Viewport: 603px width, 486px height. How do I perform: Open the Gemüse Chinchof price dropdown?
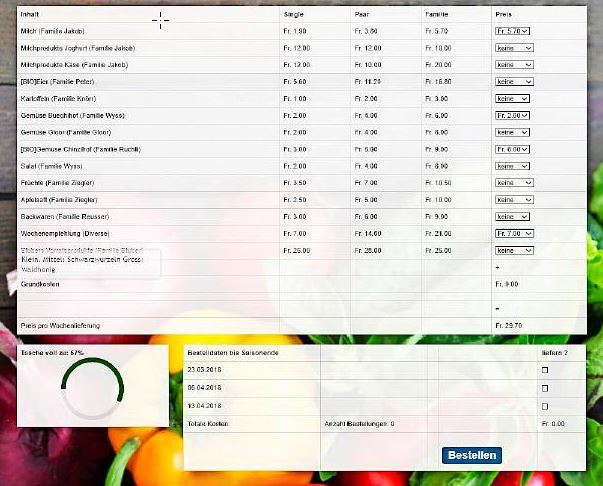pos(512,149)
